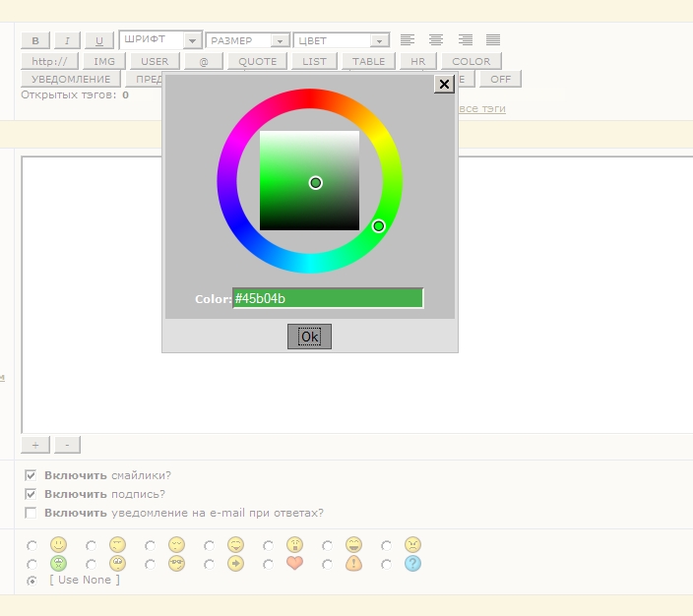This screenshot has width=693, height=616.
Task: Uncheck the include signature (подпись) checkbox
Action: [31, 494]
